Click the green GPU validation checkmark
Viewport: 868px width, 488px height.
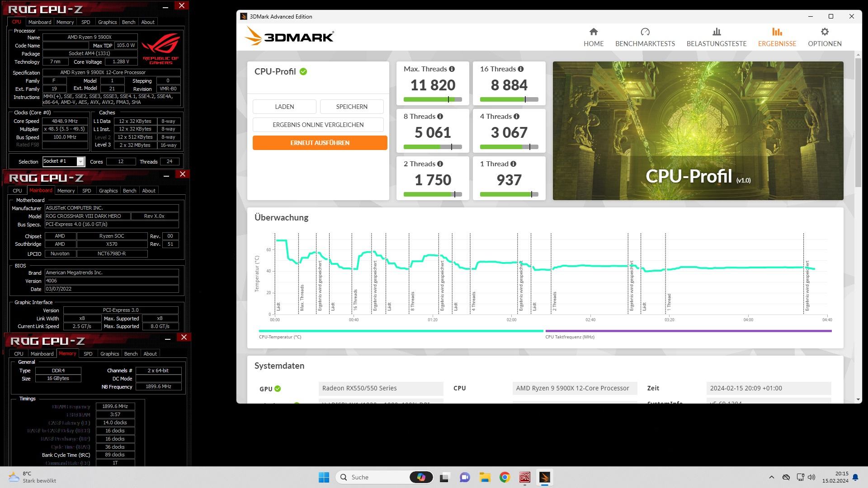278,389
